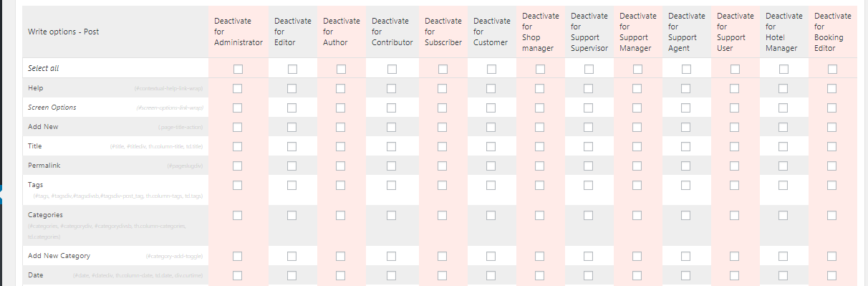This screenshot has width=868, height=286.
Task: Check Select all for Subscriber column
Action: click(443, 69)
